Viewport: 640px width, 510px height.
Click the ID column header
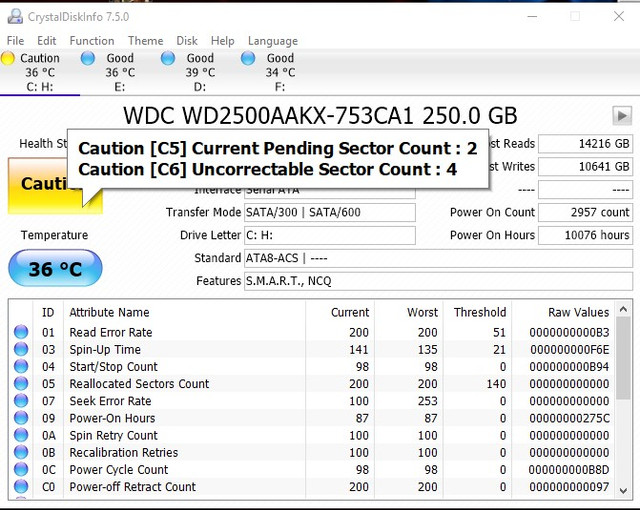point(48,312)
